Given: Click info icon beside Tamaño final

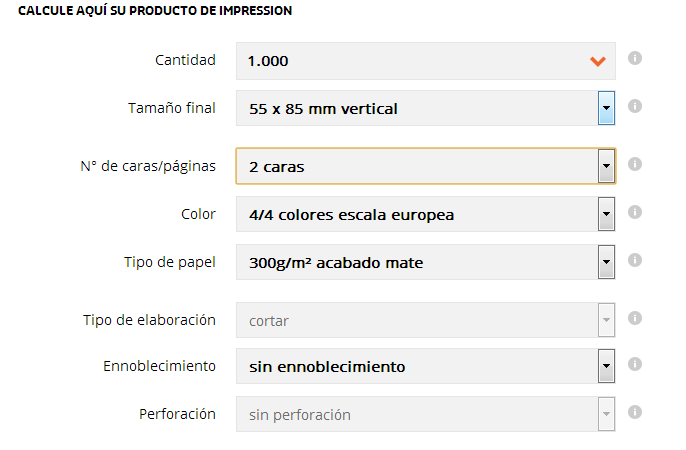Looking at the screenshot, I should pos(635,106).
